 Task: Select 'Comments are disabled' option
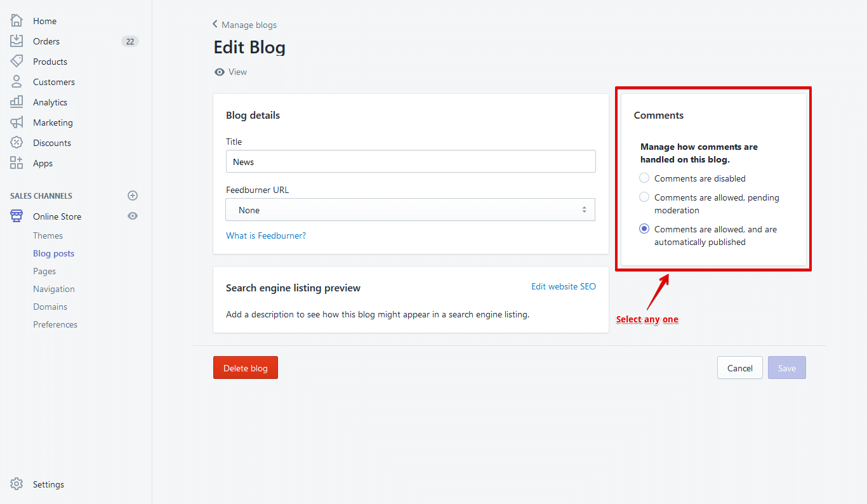pos(644,178)
